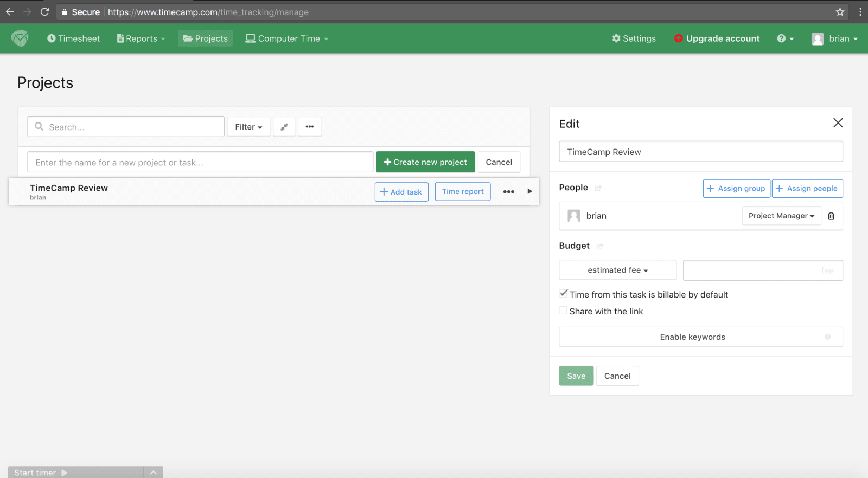Click Create new project button

pos(425,162)
